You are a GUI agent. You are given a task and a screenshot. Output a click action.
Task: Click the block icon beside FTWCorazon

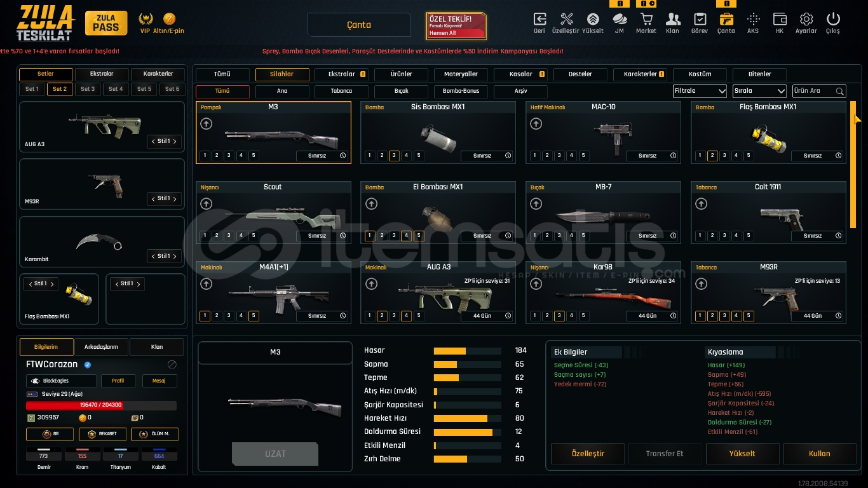(x=172, y=365)
